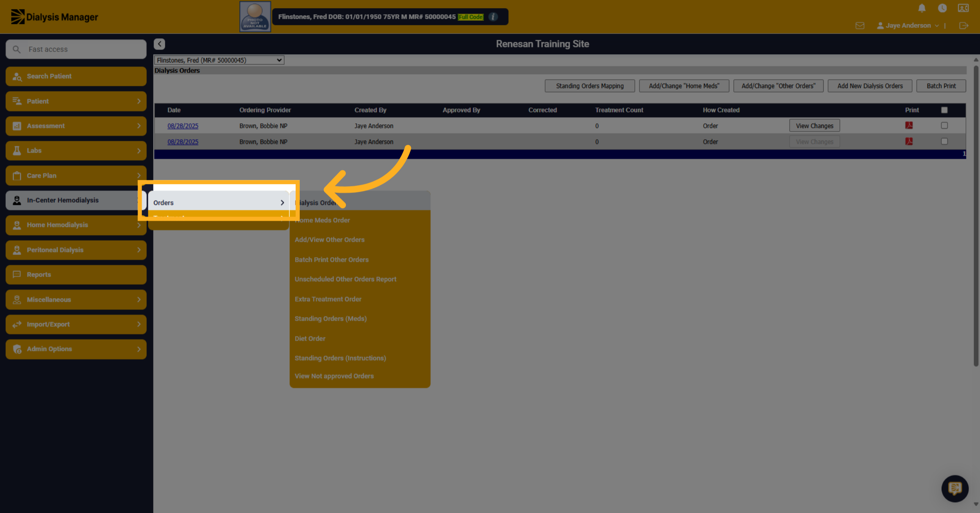Open the contact card icon in header
This screenshot has height=513, width=980.
pyautogui.click(x=963, y=8)
